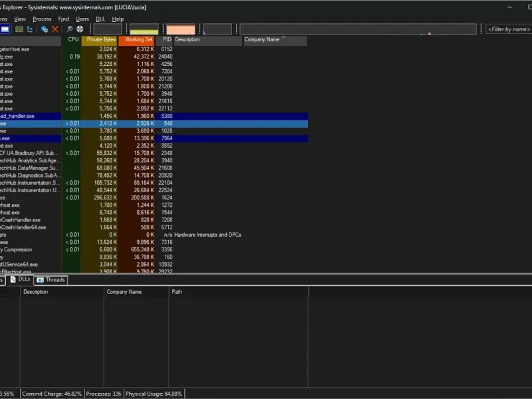The width and height of the screenshot is (532, 399).
Task: Click the yellow commit history mini graph
Action: (x=144, y=29)
